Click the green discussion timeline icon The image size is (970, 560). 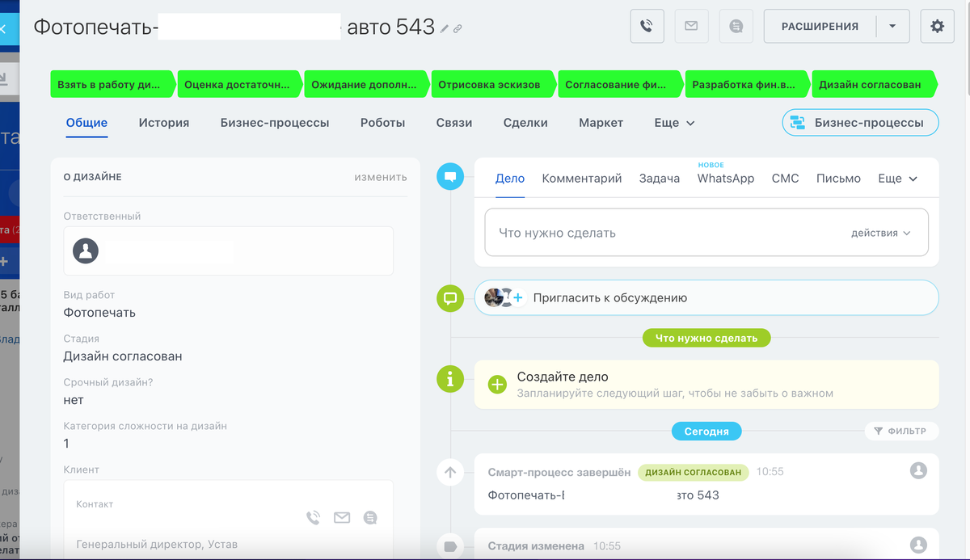pos(450,297)
